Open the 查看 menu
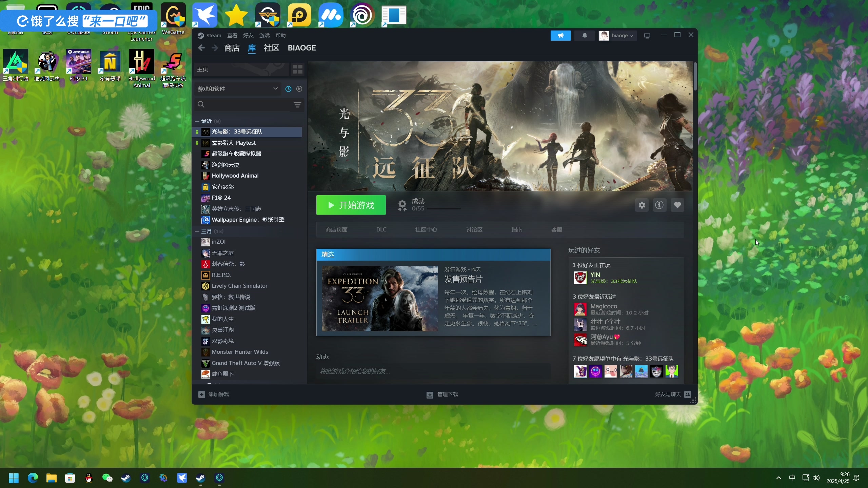Image resolution: width=868 pixels, height=488 pixels. point(232,36)
